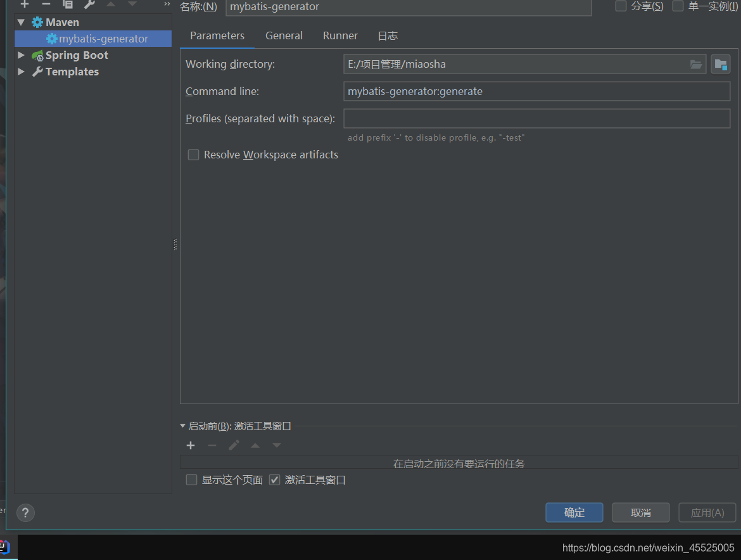This screenshot has width=741, height=560.
Task: Add a before-launch task with the plus icon
Action: coord(191,445)
